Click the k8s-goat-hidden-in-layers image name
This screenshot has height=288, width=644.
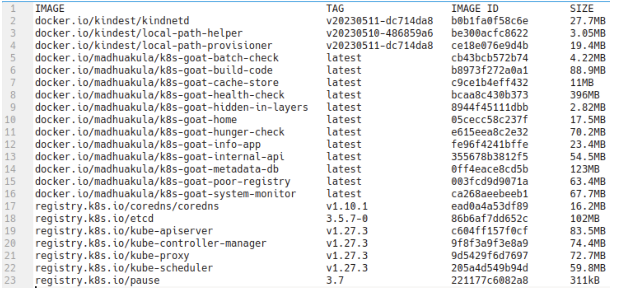tap(171, 107)
